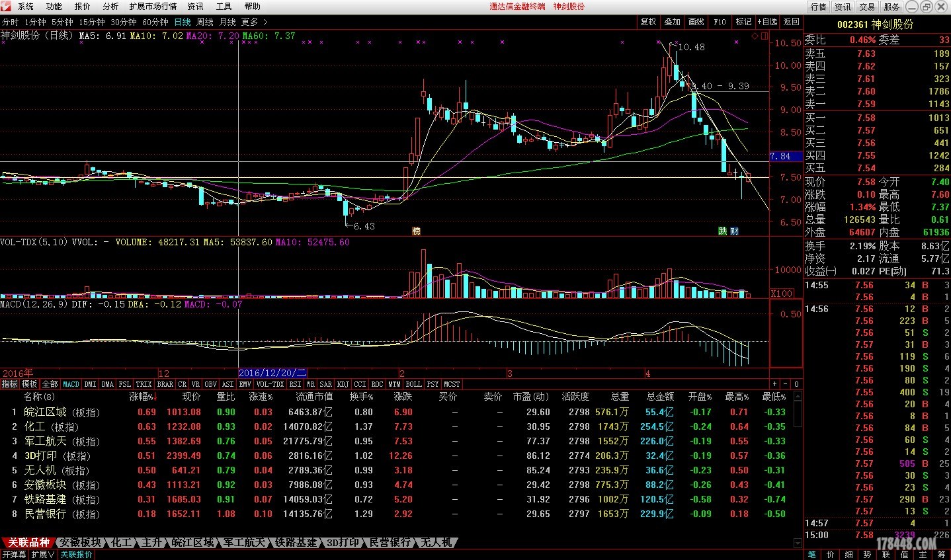Click the 开弹幕 status button
The image size is (951, 560).
[14, 555]
